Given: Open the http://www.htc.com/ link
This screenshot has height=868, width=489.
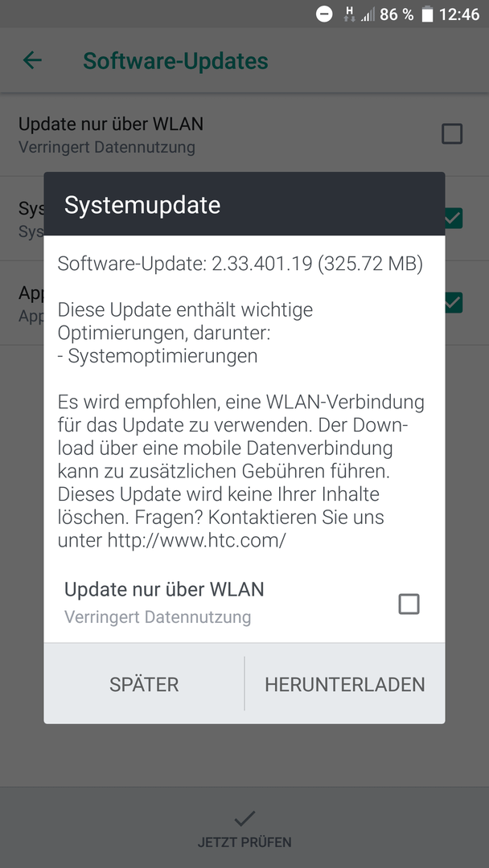Looking at the screenshot, I should click(196, 540).
